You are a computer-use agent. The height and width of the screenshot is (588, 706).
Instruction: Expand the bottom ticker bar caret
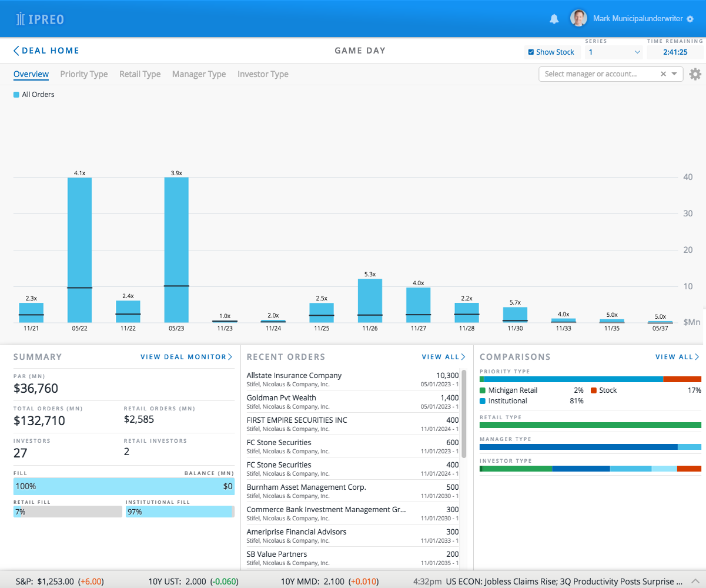pyautogui.click(x=694, y=581)
